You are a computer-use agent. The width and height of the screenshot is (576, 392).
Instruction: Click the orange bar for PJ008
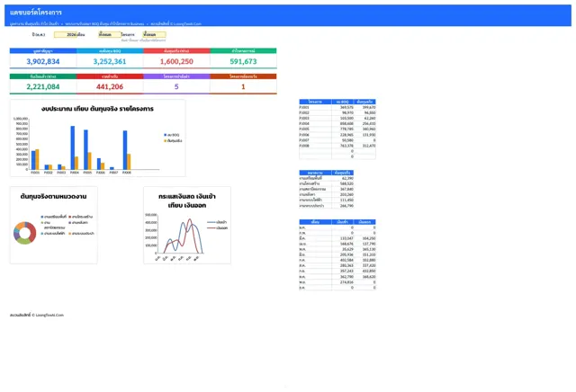[x=129, y=162]
